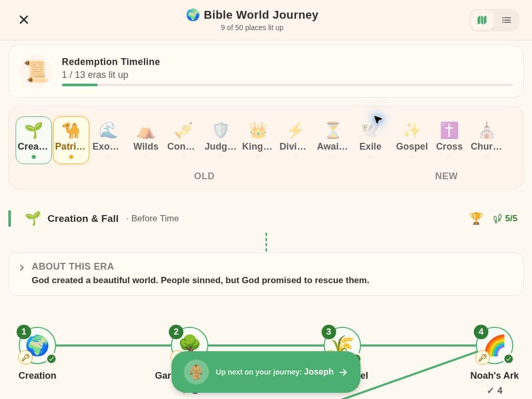Select the Wilds tent era
This screenshot has height=399, width=532.
pos(145,140)
